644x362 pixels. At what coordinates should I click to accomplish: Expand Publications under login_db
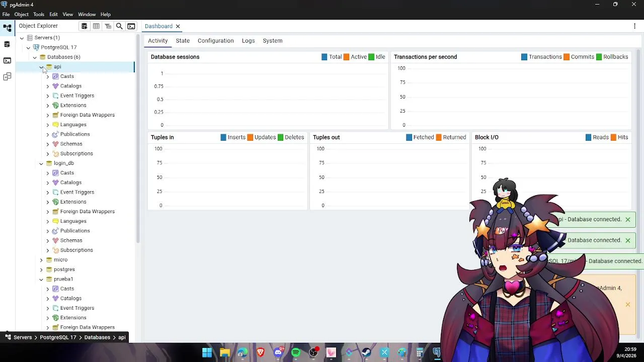point(48,231)
